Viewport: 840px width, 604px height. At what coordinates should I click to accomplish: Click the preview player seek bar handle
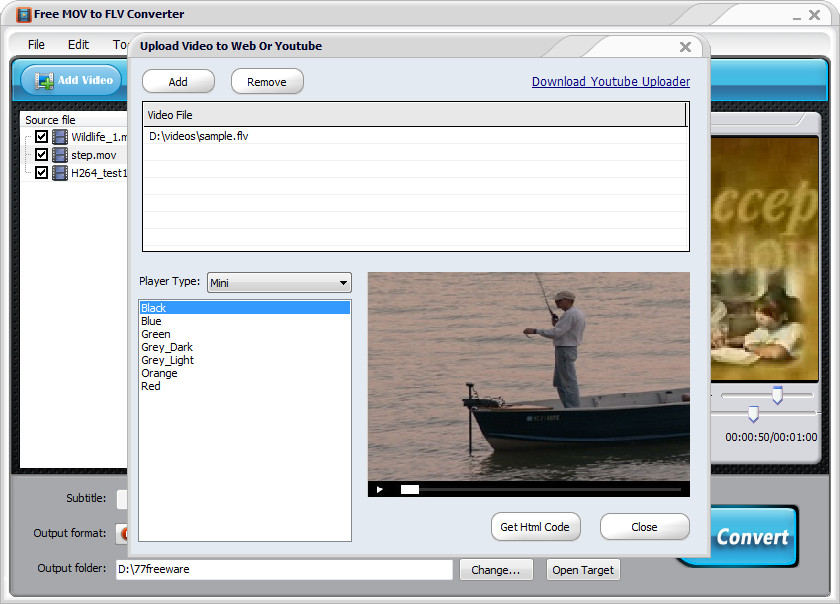410,489
